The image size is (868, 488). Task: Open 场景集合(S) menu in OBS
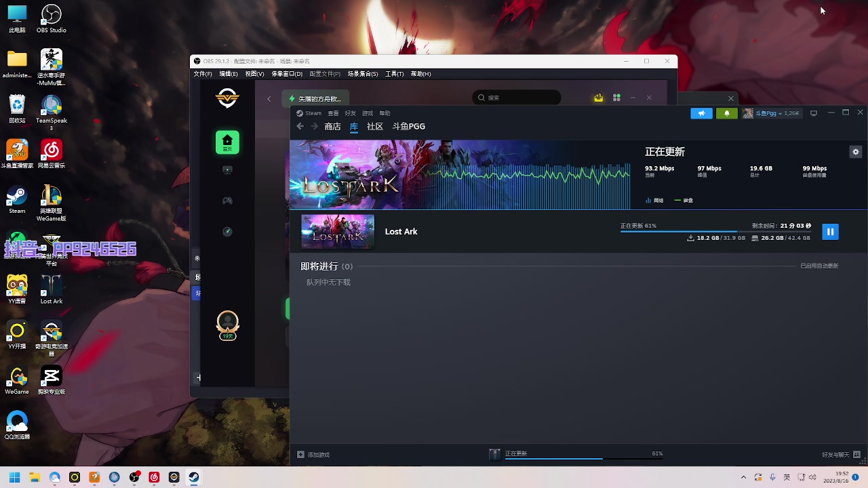363,74
